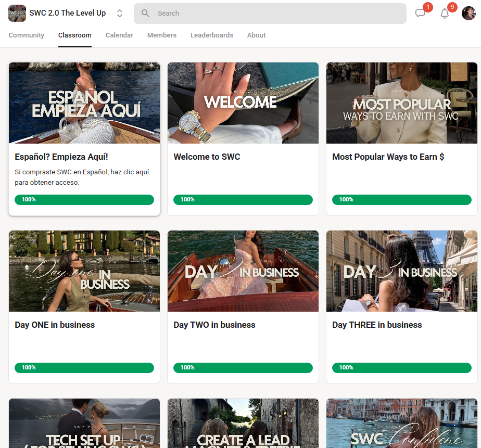This screenshot has width=481, height=448.
Task: Focus the Search input field
Action: tap(270, 14)
